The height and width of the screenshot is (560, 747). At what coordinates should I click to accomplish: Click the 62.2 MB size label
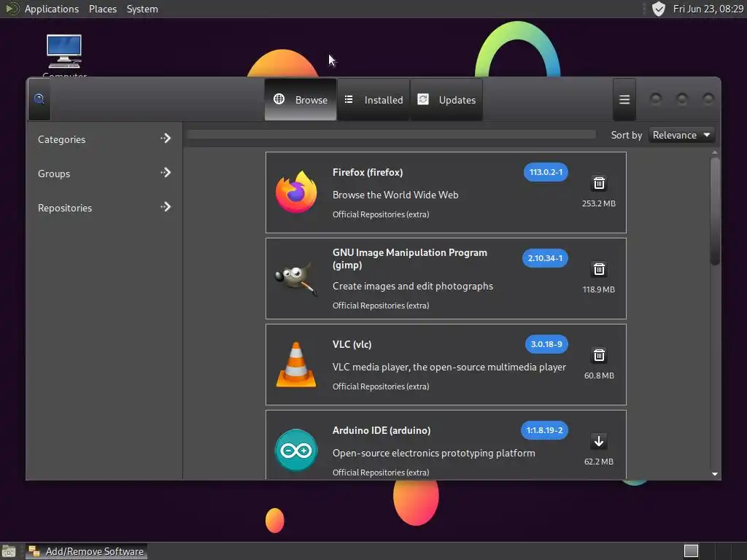[x=599, y=462]
